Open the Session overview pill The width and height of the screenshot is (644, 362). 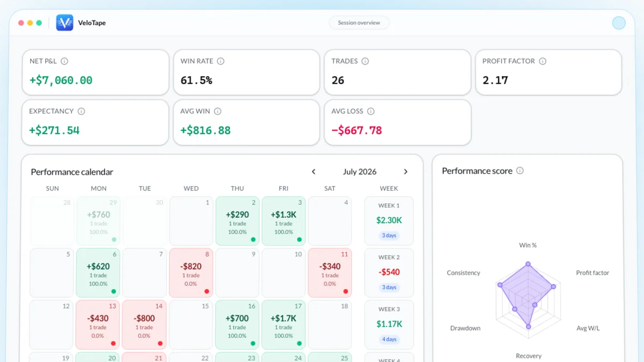[x=359, y=23]
